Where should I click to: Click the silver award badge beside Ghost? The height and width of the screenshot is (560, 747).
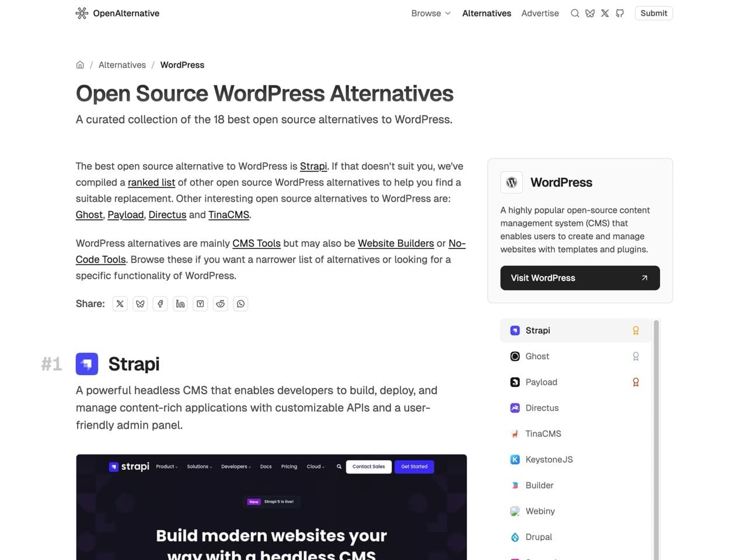[x=636, y=356]
